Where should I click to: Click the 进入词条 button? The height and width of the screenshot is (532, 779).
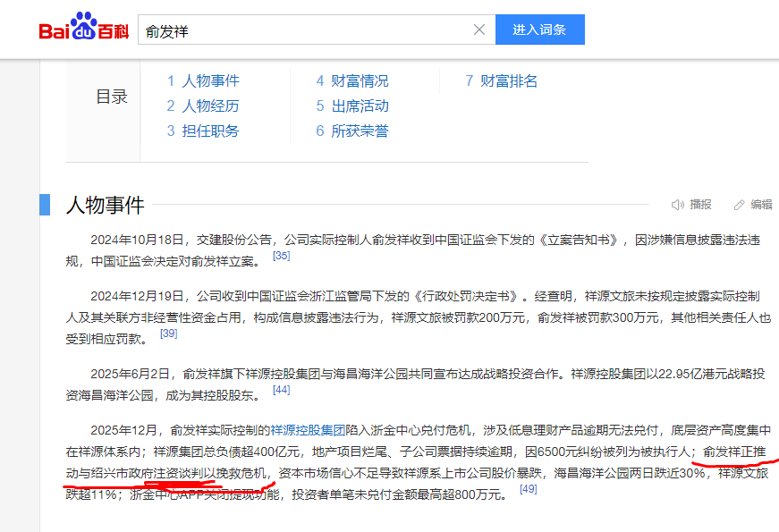pyautogui.click(x=539, y=30)
